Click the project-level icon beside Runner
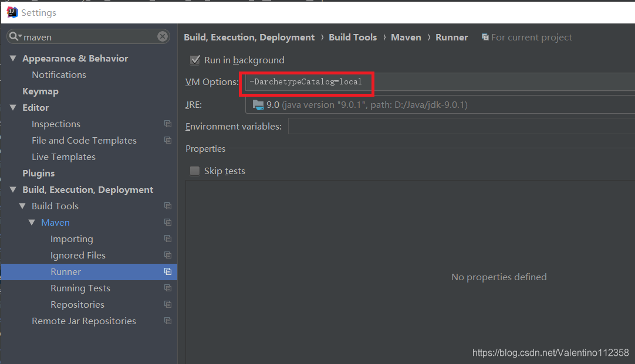Screen dimensions: 635x364 (x=168, y=271)
